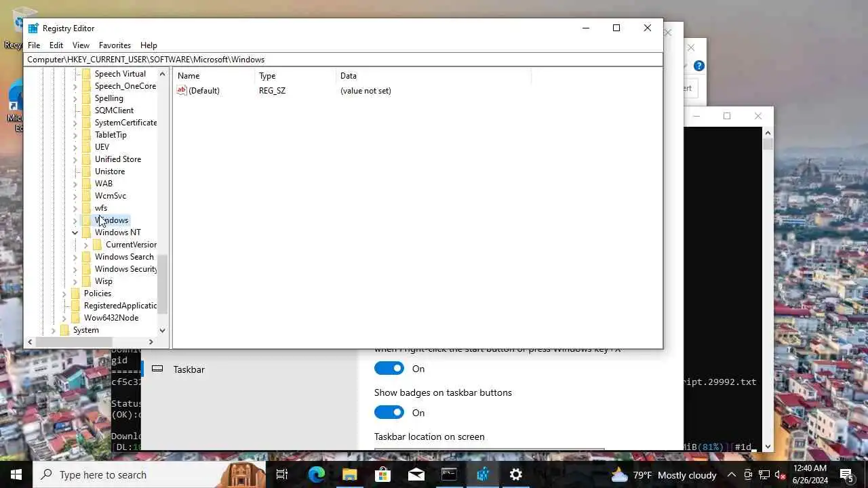Open the Help menu

(x=149, y=45)
